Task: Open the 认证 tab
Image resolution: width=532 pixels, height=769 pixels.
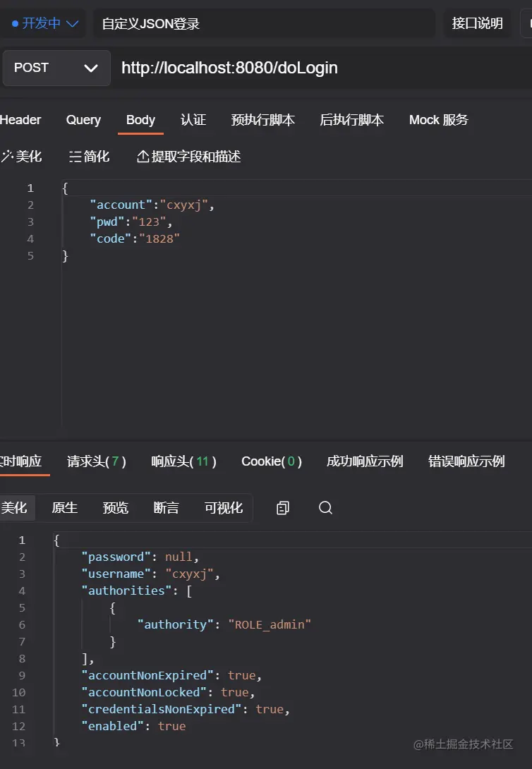Action: pos(193,120)
